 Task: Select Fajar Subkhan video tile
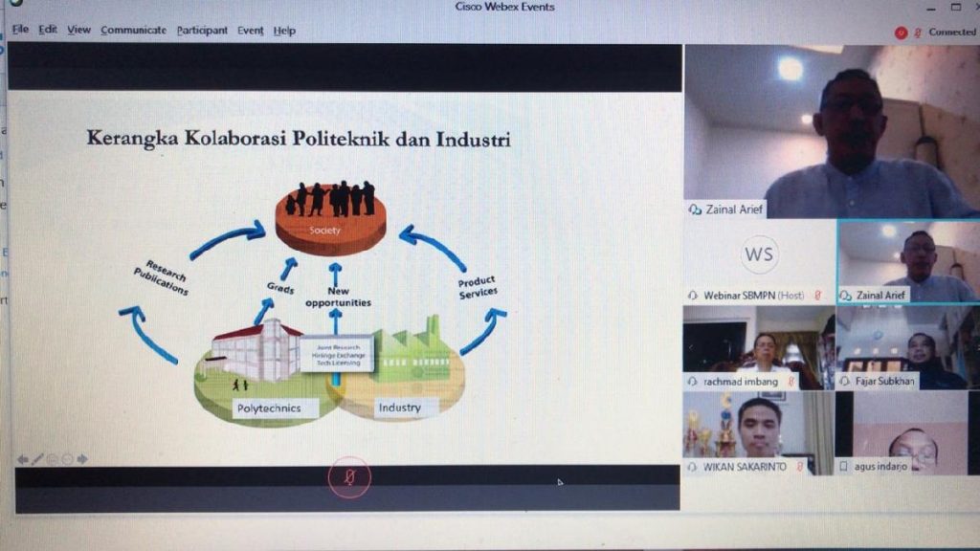tap(908, 347)
